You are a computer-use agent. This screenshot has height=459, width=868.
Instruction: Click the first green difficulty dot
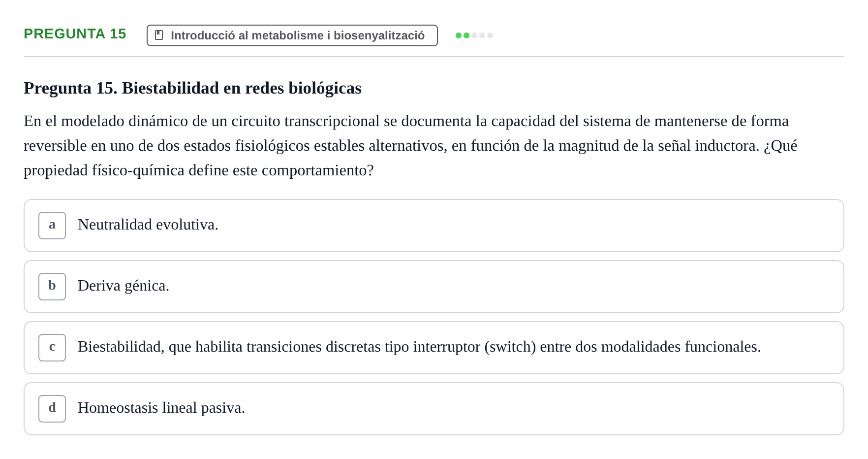(x=459, y=35)
